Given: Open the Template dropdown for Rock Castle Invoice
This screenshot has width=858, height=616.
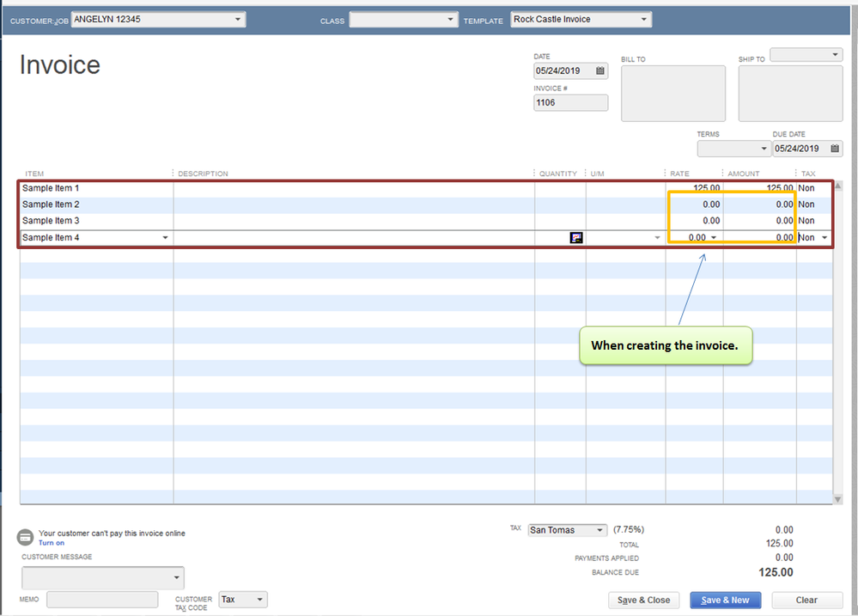Looking at the screenshot, I should pos(643,19).
